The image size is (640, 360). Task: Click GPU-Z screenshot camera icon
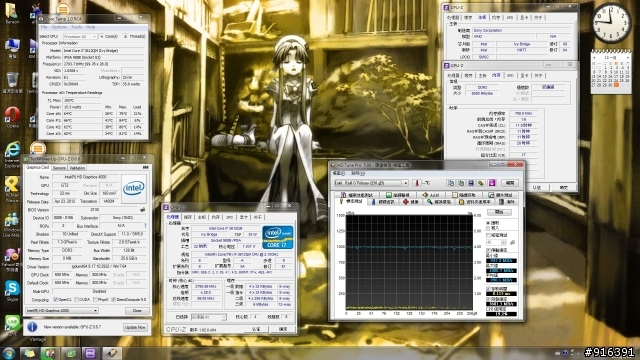(146, 167)
